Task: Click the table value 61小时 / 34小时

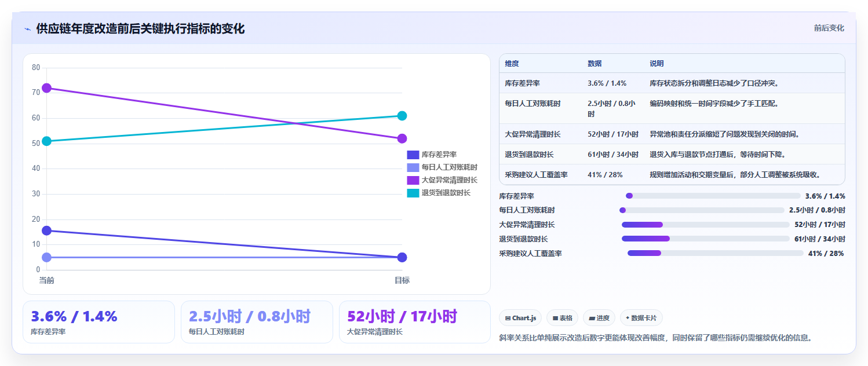Action: click(x=613, y=155)
